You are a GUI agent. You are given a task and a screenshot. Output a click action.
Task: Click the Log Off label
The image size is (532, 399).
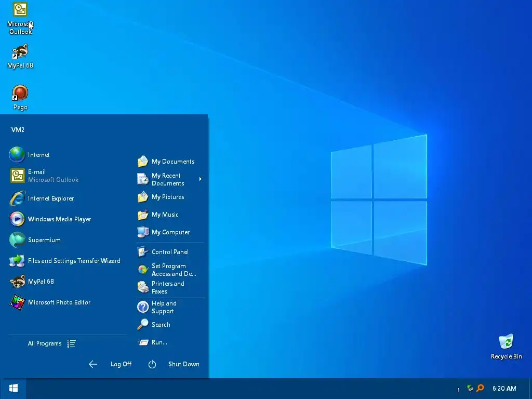click(x=121, y=364)
